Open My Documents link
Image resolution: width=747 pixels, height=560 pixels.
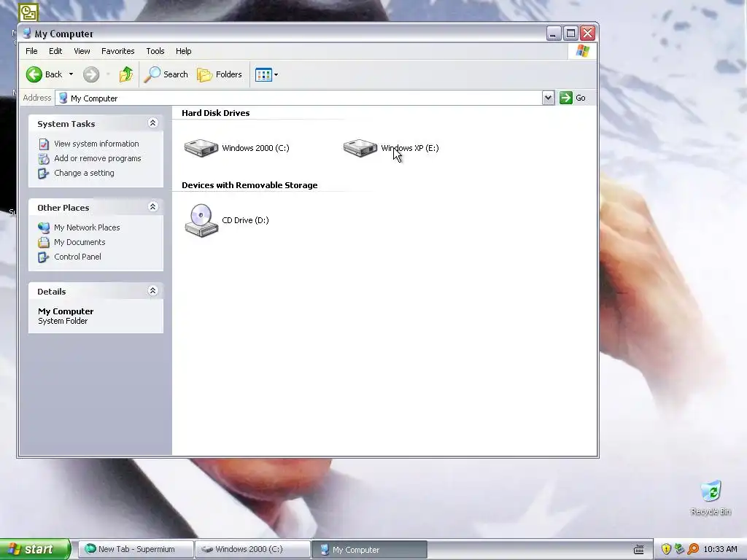[80, 242]
